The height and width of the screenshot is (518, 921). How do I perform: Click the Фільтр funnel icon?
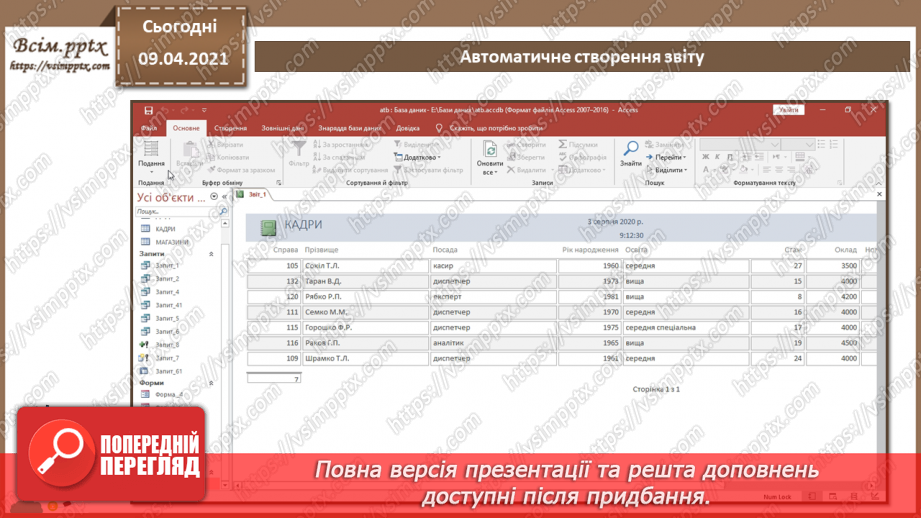coord(298,150)
